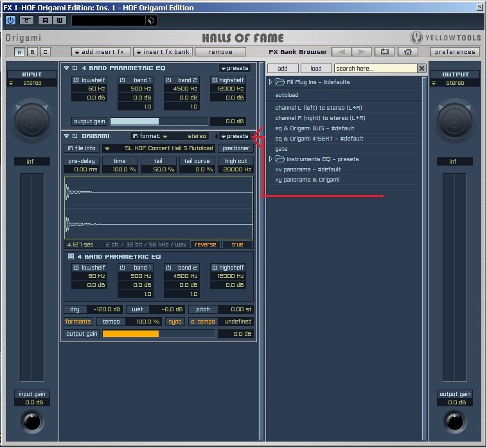Screen dimensions: 487x448
Task: Click the load button in browser
Action: click(316, 68)
